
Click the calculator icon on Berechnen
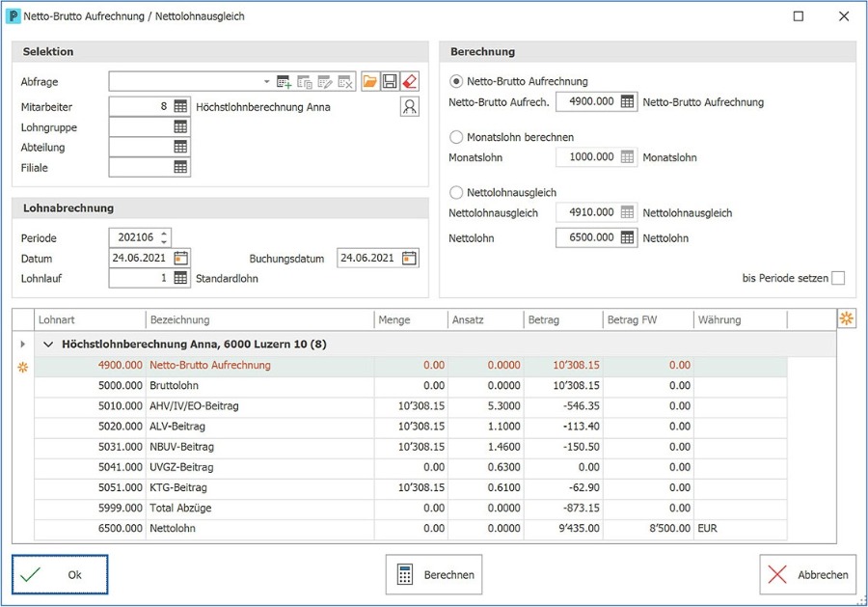[x=405, y=575]
